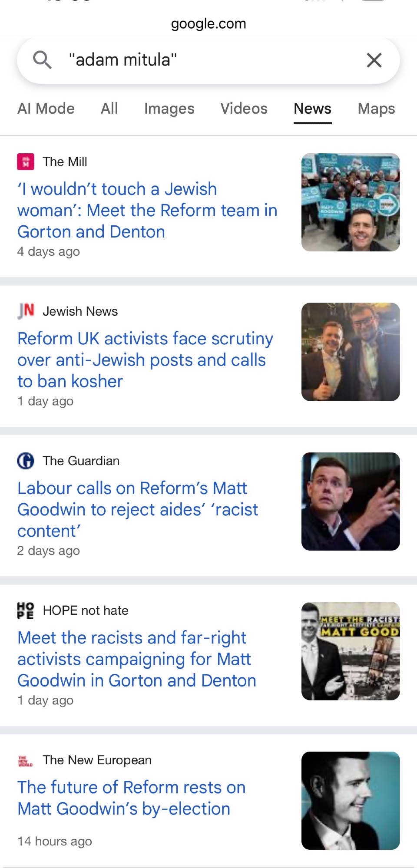Tap the Jewish News article thumbnail

tap(351, 352)
